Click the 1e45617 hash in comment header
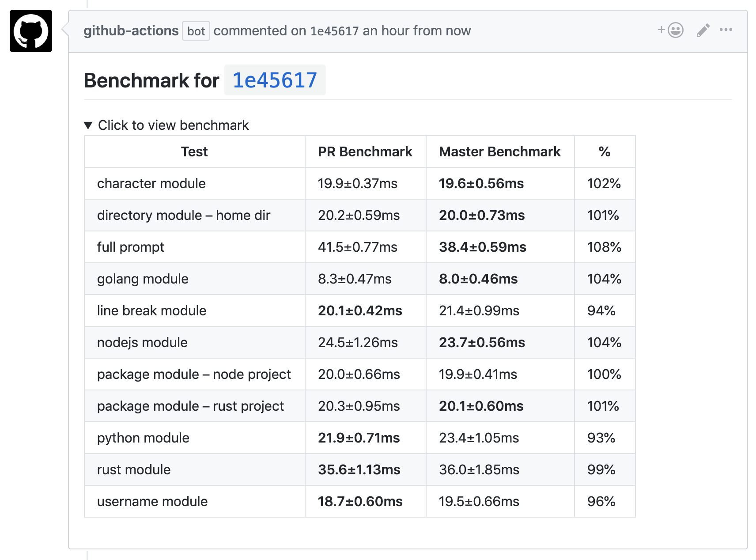This screenshot has width=756, height=560. (334, 31)
